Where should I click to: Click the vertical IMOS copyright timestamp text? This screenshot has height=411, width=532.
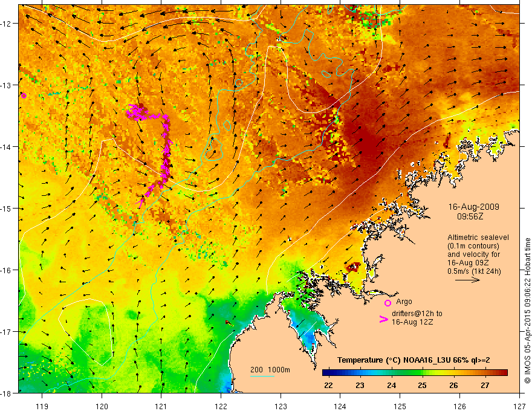pos(528,310)
